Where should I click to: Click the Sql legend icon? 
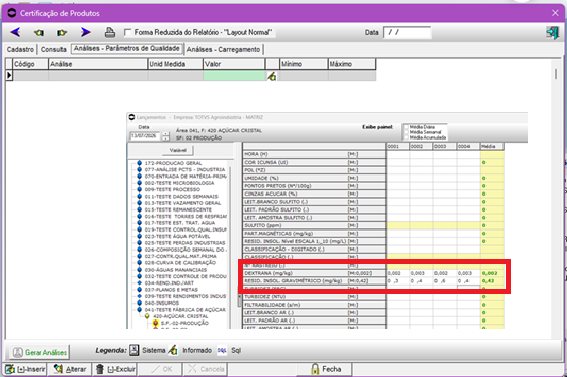[222, 350]
